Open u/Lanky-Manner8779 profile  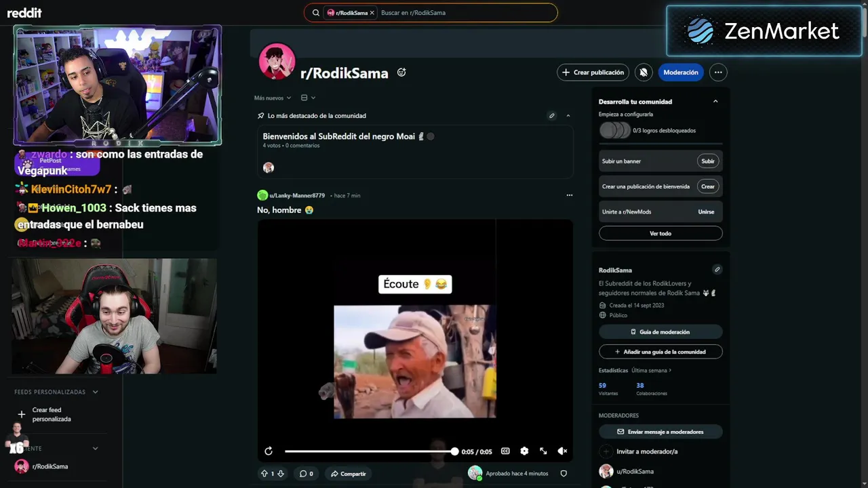click(x=296, y=195)
